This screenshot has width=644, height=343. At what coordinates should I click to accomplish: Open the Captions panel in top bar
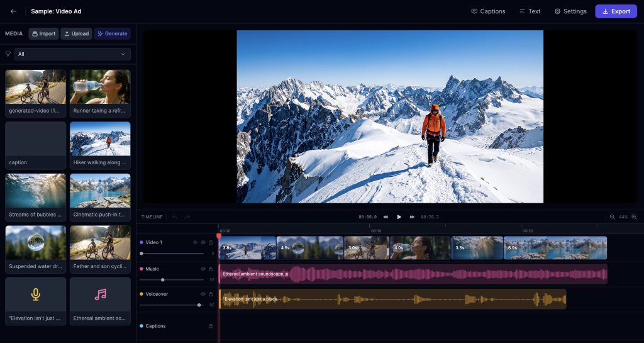[488, 11]
